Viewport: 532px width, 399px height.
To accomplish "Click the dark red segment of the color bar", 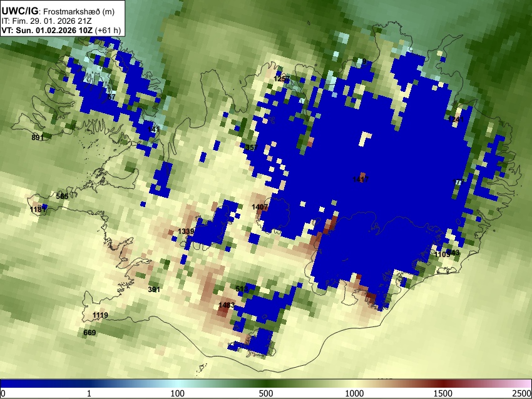I will click(x=443, y=384).
